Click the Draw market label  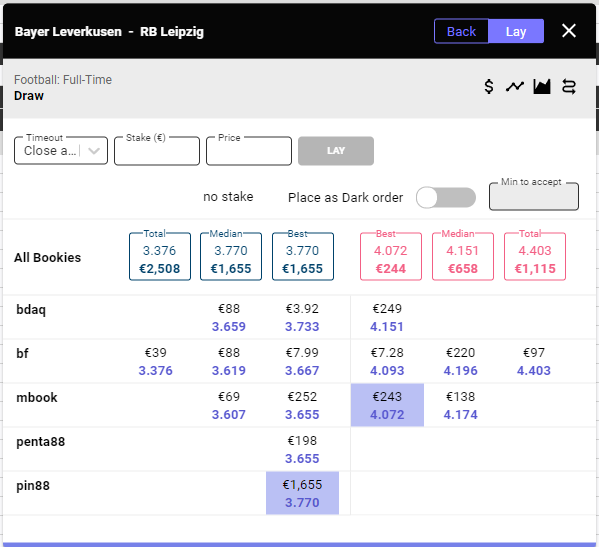pos(29,95)
